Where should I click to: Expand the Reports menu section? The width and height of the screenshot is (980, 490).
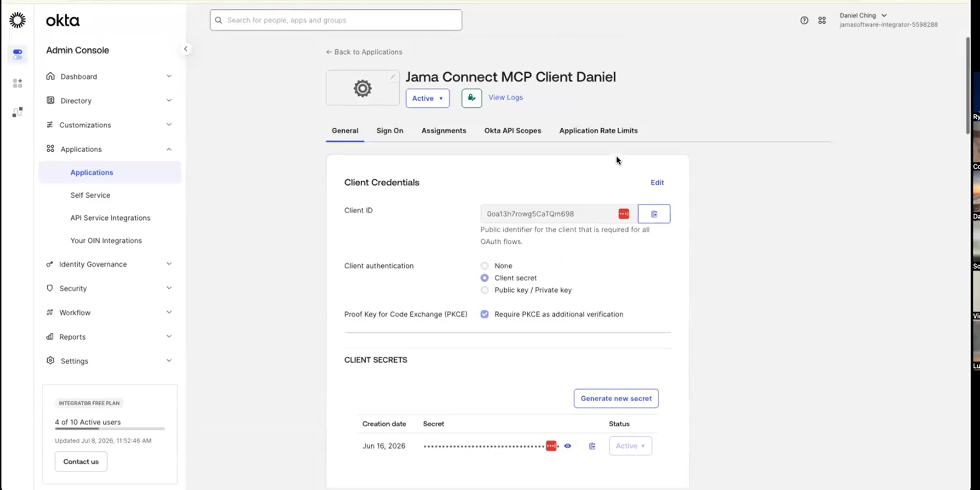[169, 336]
